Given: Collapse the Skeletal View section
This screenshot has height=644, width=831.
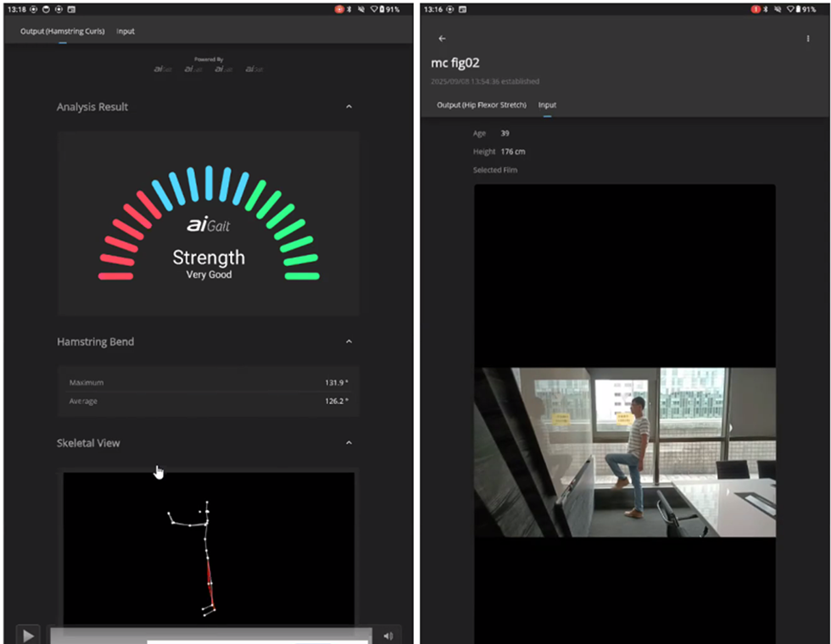Looking at the screenshot, I should [349, 443].
